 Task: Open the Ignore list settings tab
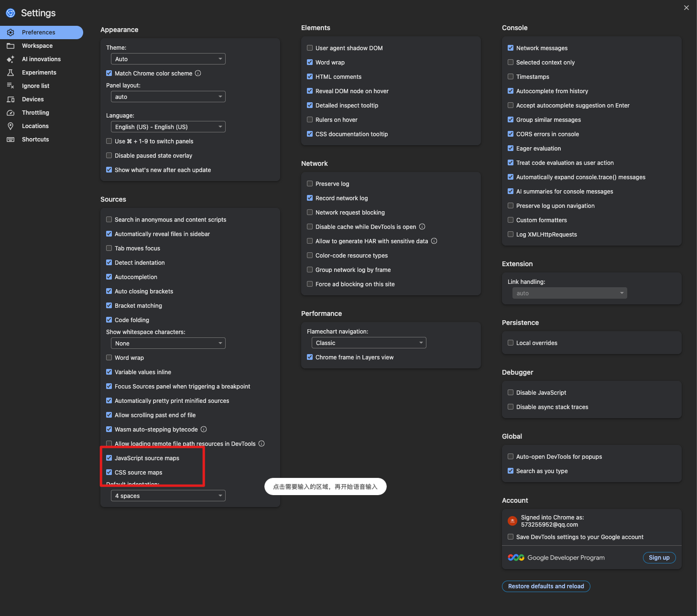pyautogui.click(x=35, y=86)
